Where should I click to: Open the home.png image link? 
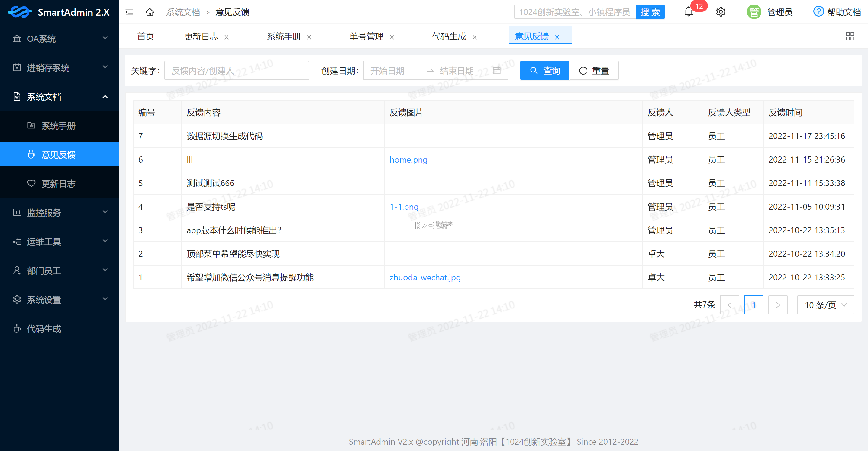click(408, 159)
